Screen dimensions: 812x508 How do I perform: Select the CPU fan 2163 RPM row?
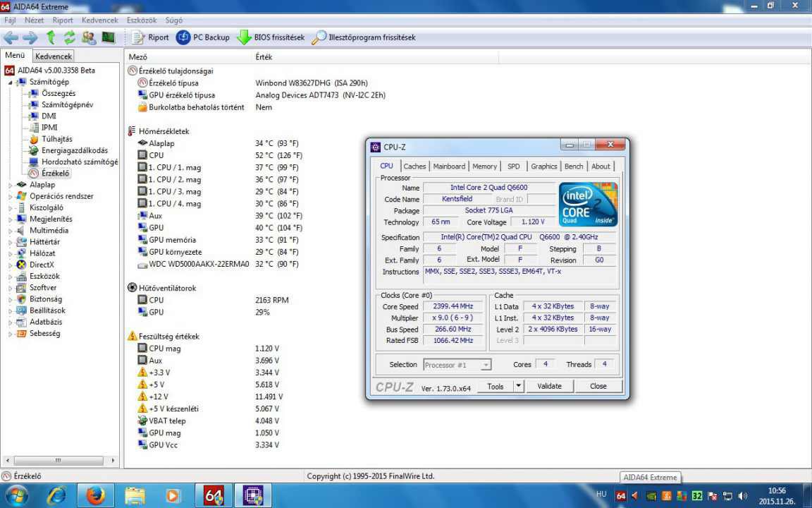(213, 300)
